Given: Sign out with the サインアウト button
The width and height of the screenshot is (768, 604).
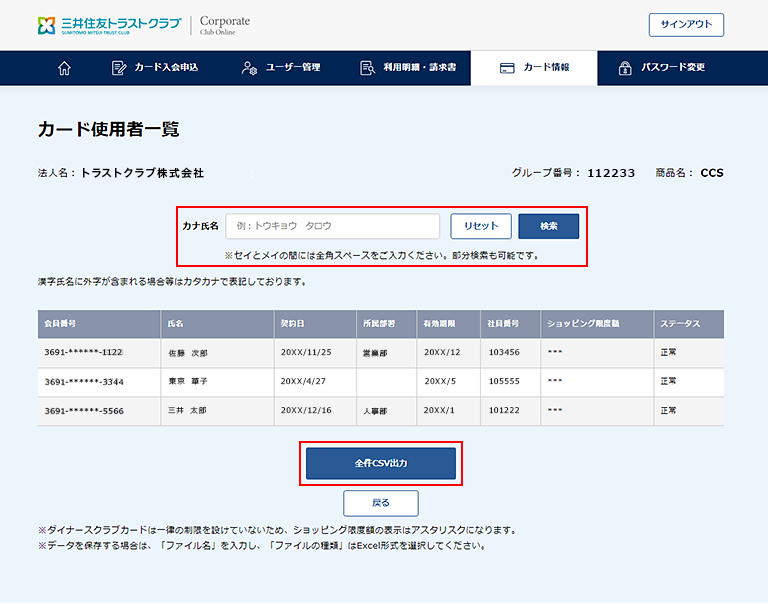Looking at the screenshot, I should pyautogui.click(x=686, y=24).
